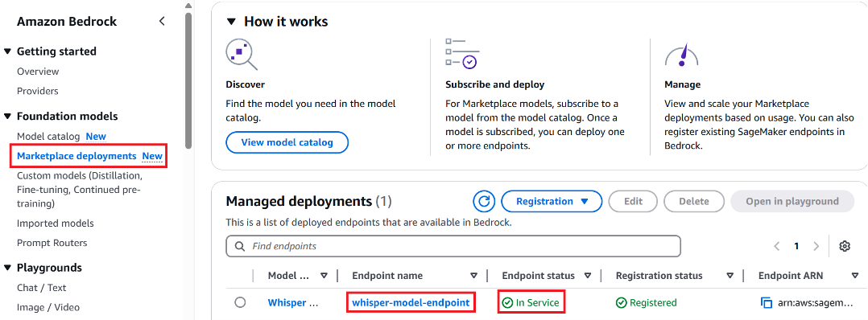This screenshot has width=868, height=320.
Task: Open Custom models sidebar item
Action: point(79,190)
